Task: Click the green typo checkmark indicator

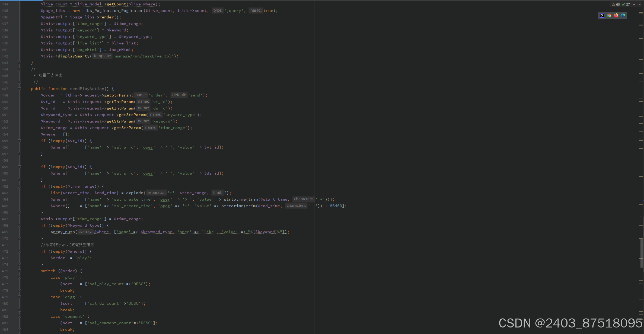Action: [x=626, y=4]
